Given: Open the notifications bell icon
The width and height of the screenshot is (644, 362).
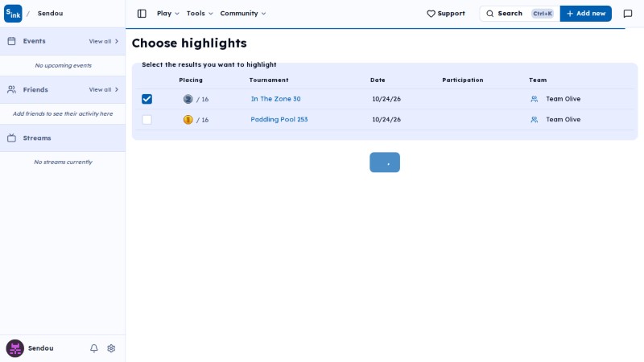Looking at the screenshot, I should 94,348.
